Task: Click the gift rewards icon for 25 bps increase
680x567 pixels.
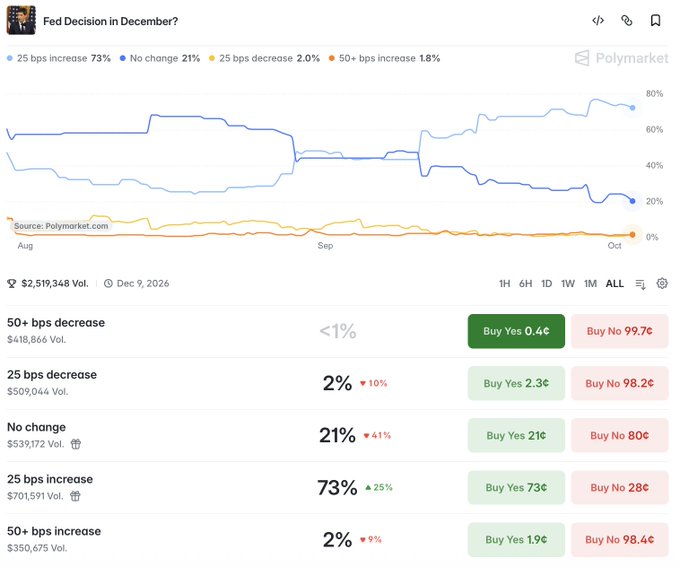Action: (75, 496)
